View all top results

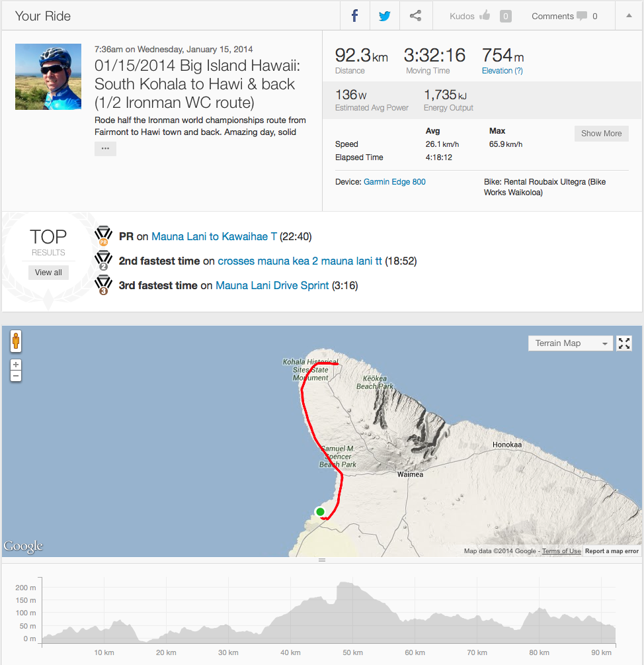[48, 272]
